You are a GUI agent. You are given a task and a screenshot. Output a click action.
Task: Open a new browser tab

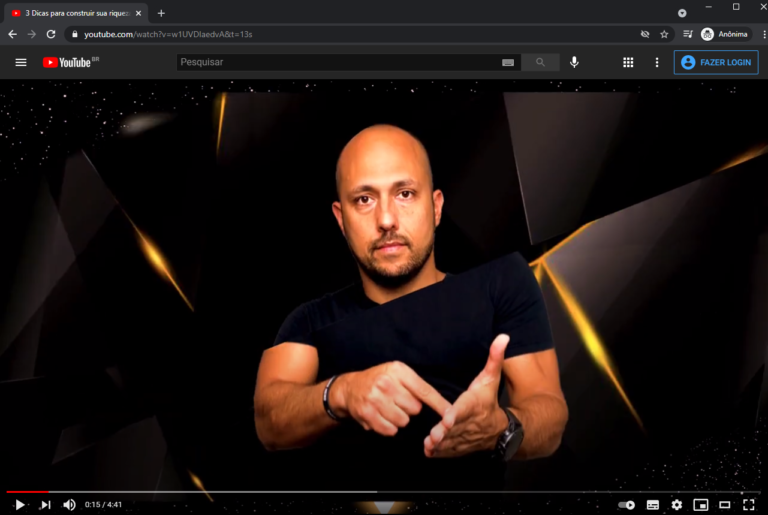(161, 13)
